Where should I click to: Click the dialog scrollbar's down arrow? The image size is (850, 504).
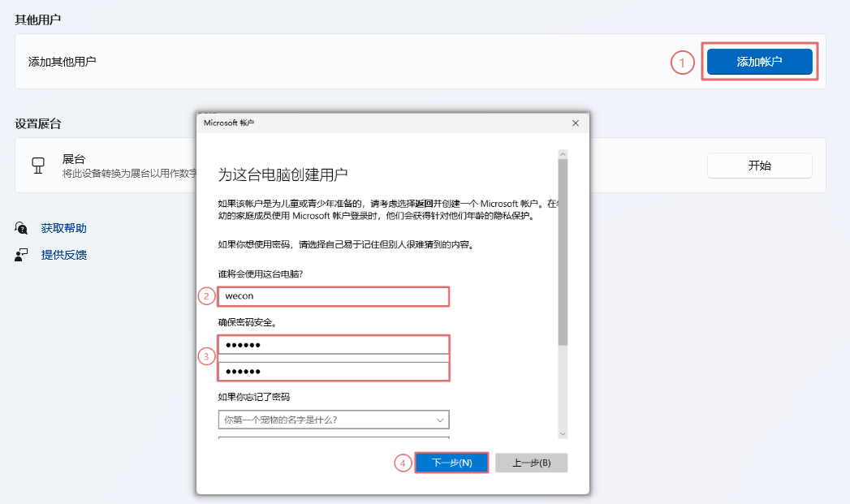click(563, 433)
